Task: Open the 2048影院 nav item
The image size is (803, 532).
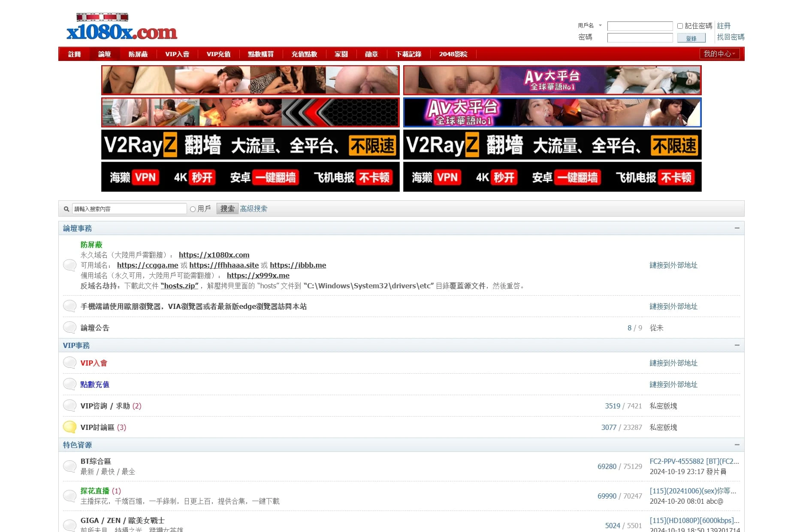Action: coord(453,54)
